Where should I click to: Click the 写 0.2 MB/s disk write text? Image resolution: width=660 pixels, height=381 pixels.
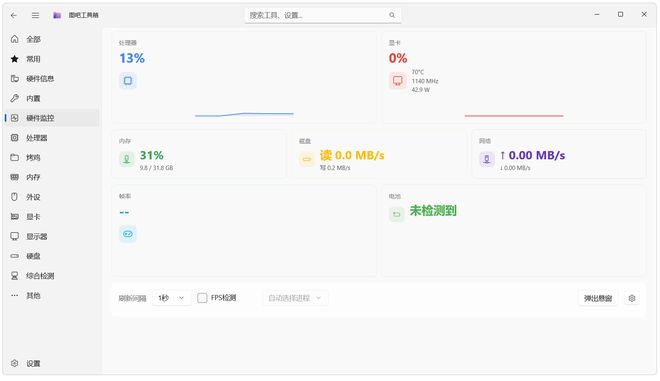335,168
